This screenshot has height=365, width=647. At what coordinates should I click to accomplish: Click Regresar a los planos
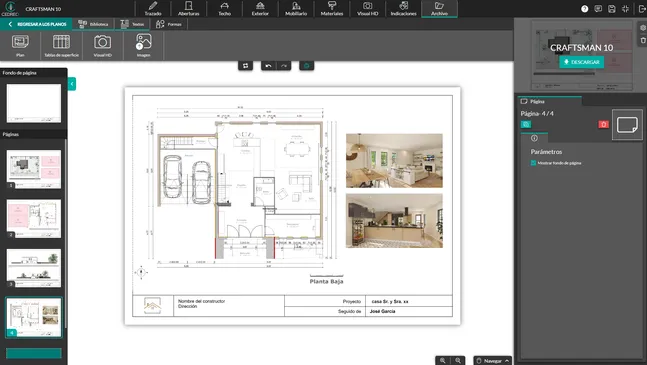point(38,24)
